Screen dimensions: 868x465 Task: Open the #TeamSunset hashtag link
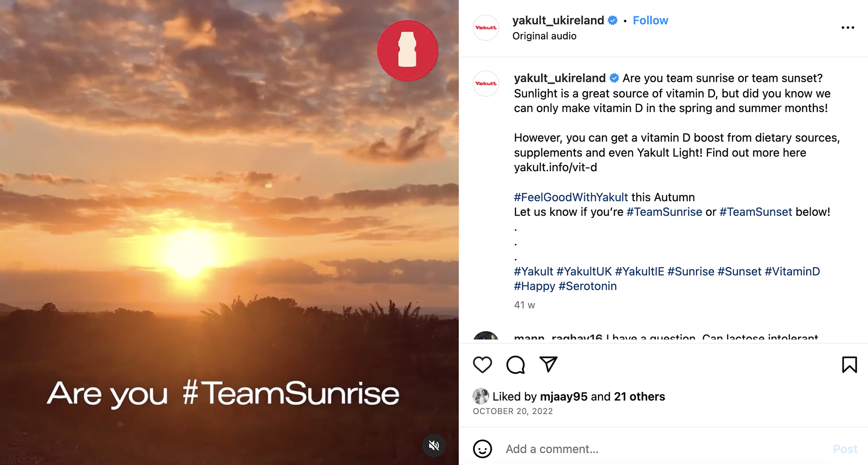pyautogui.click(x=755, y=212)
